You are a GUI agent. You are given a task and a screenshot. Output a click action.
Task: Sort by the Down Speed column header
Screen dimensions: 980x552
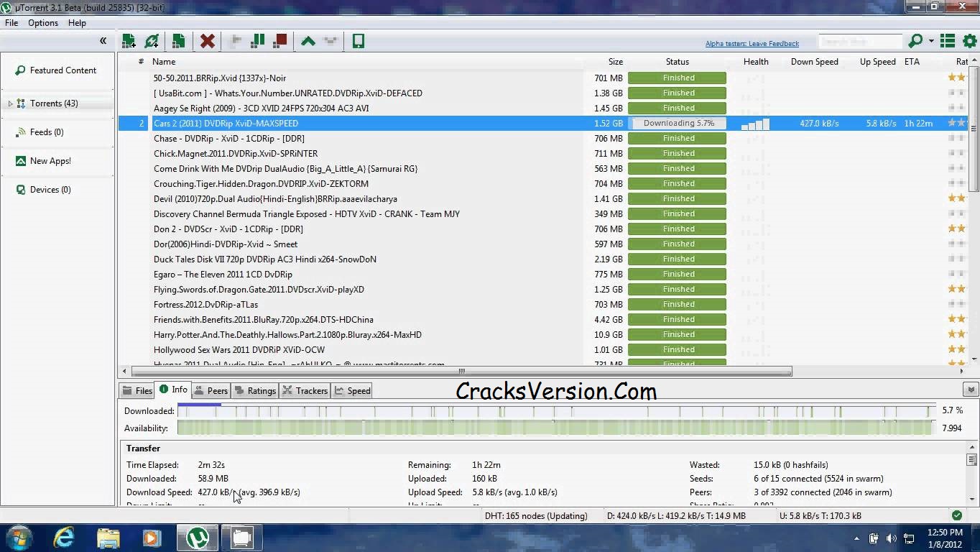tap(814, 62)
